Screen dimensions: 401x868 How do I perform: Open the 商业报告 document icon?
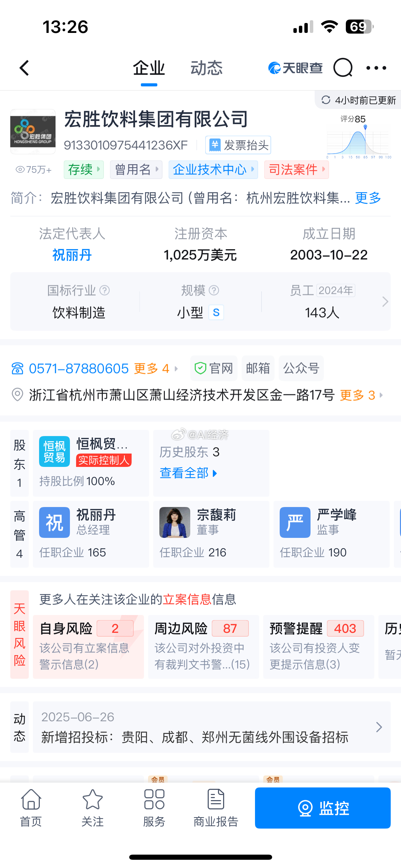coord(216,799)
